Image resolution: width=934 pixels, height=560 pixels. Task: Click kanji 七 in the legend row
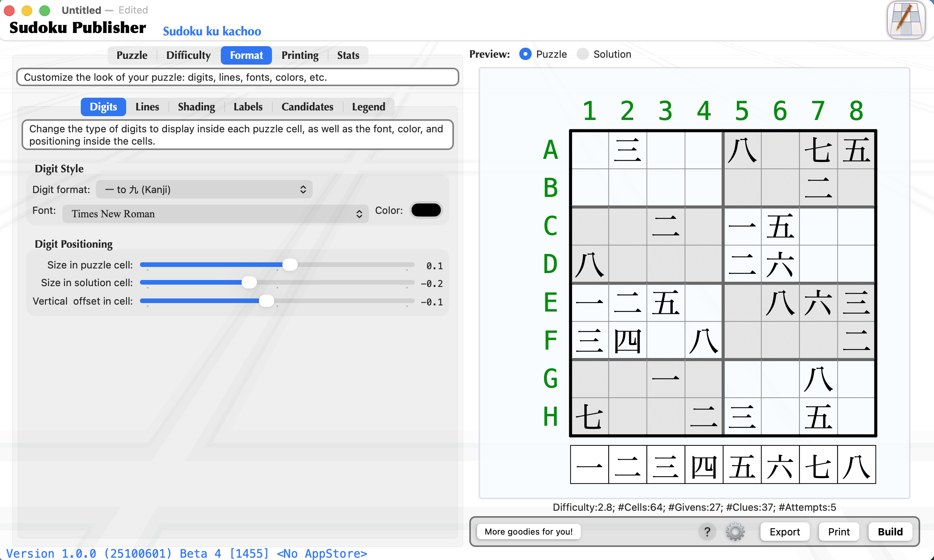(818, 465)
